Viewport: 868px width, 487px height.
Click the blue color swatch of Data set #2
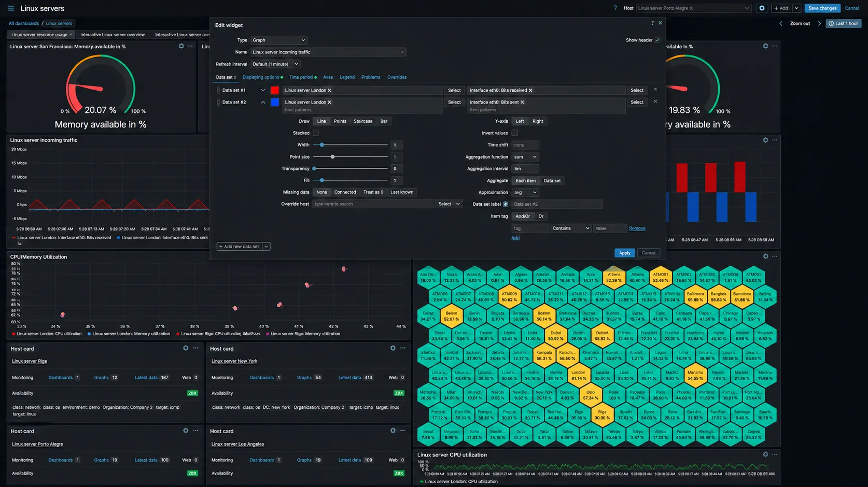coord(275,102)
